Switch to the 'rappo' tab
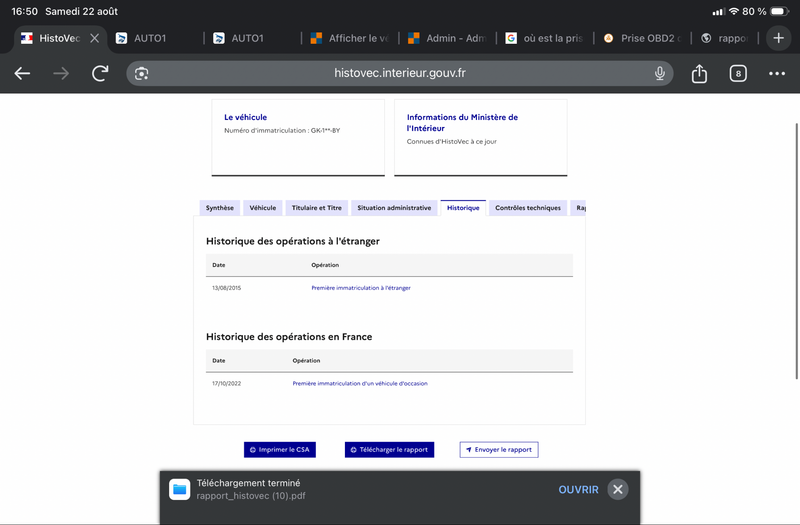This screenshot has height=525, width=800. click(x=726, y=38)
